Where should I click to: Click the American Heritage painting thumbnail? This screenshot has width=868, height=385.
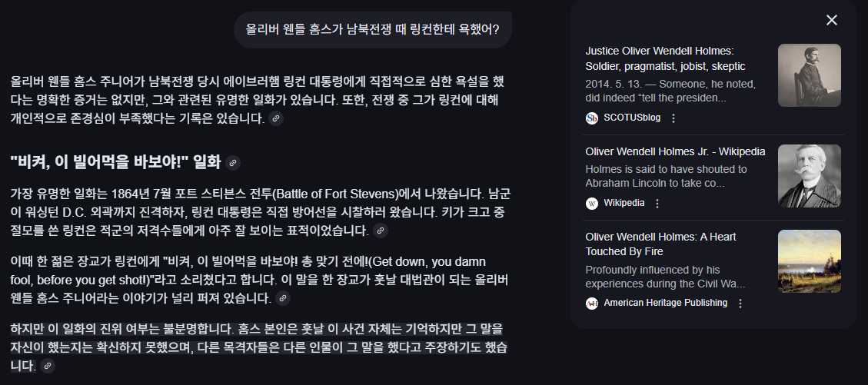pos(809,261)
